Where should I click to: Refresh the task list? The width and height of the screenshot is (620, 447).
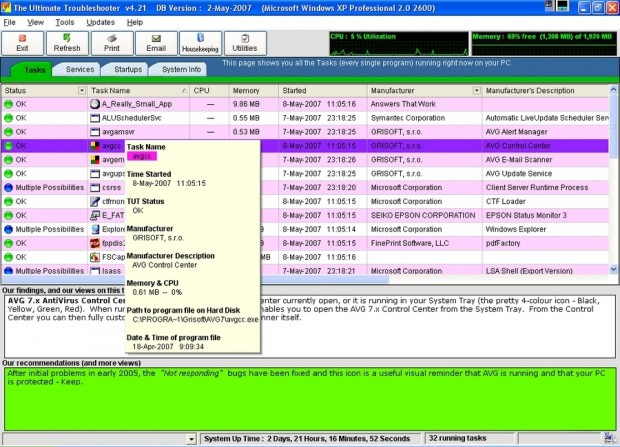tap(67, 43)
